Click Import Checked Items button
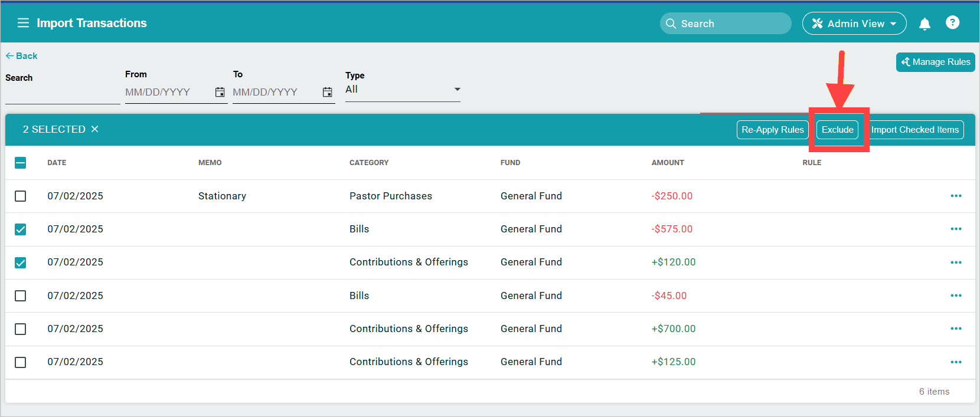 tap(915, 130)
